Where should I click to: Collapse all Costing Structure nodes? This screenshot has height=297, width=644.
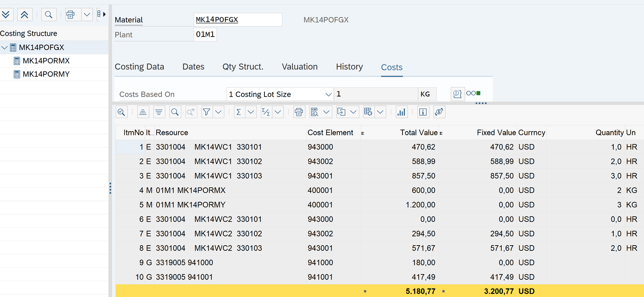25,15
